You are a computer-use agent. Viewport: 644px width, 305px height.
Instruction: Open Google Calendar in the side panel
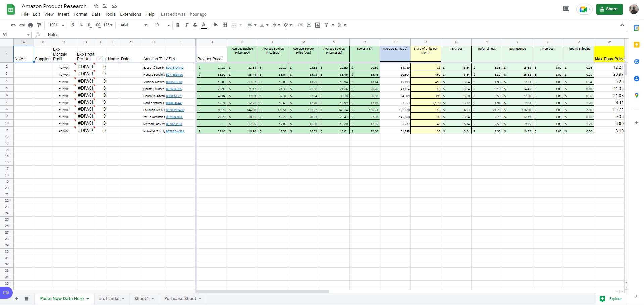click(x=636, y=28)
